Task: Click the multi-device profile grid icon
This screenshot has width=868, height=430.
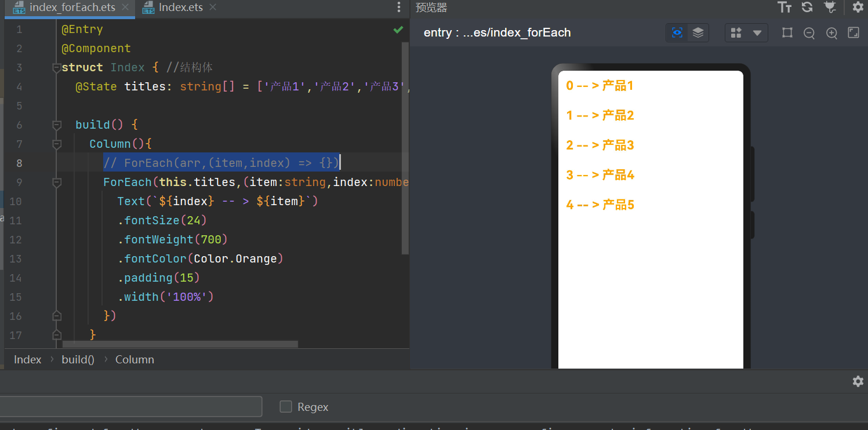Action: (736, 33)
